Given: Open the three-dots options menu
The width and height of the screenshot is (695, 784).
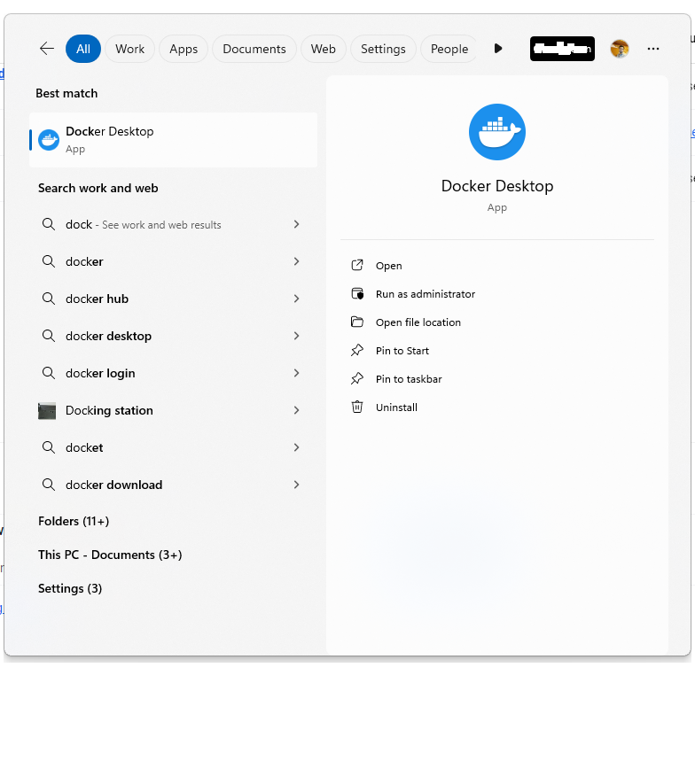Looking at the screenshot, I should pyautogui.click(x=653, y=49).
